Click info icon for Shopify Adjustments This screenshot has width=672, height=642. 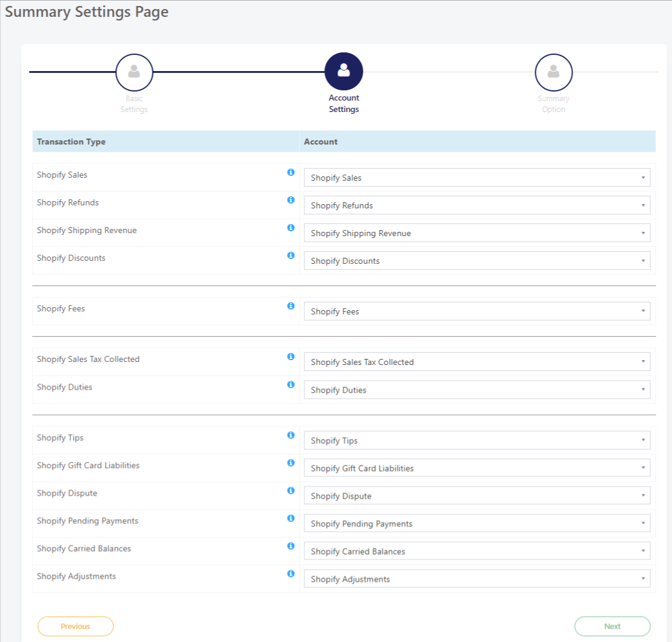pos(290,573)
